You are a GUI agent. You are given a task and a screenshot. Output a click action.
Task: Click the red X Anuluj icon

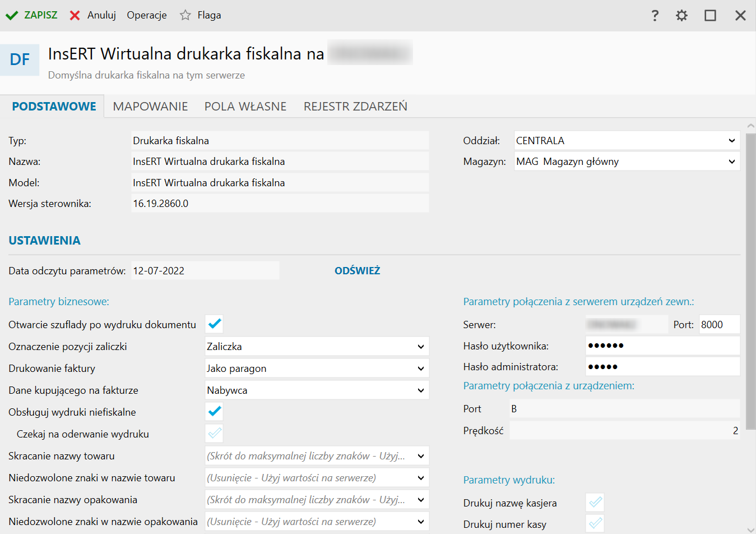coord(75,16)
